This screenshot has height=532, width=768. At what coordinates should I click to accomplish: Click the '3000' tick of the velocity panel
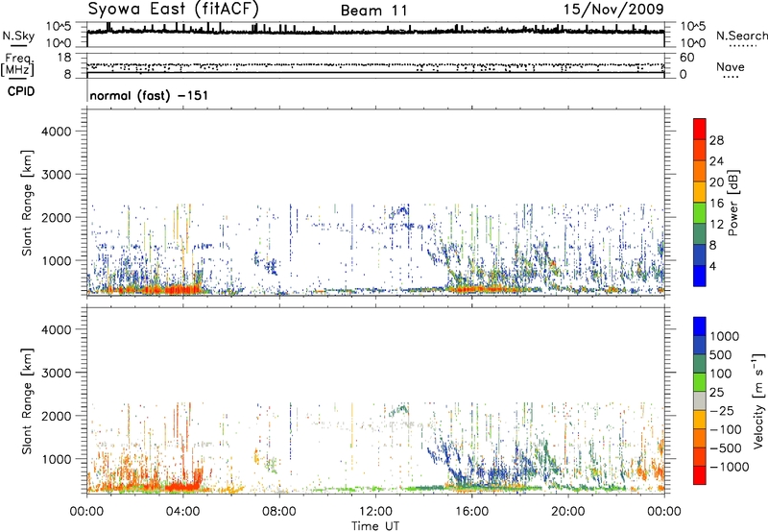[56, 373]
